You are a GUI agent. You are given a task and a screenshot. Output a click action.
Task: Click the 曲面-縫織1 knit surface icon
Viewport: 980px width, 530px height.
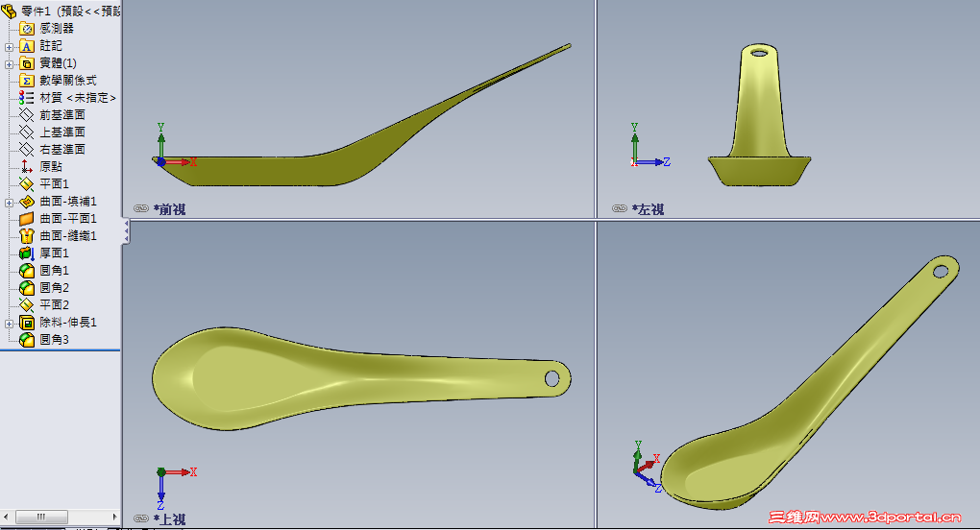tap(26, 236)
